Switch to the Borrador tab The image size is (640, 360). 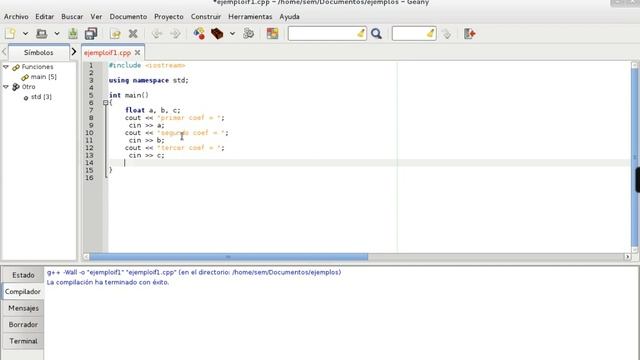point(23,324)
